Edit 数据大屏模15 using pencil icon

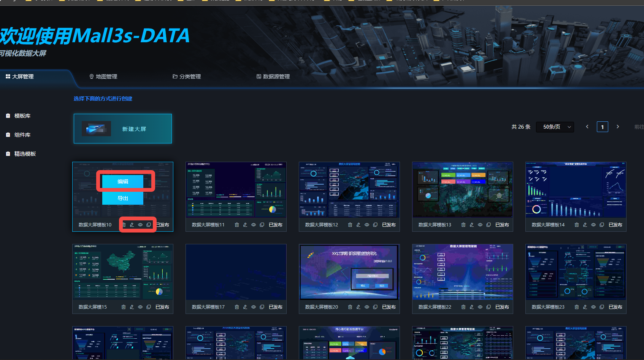point(132,307)
